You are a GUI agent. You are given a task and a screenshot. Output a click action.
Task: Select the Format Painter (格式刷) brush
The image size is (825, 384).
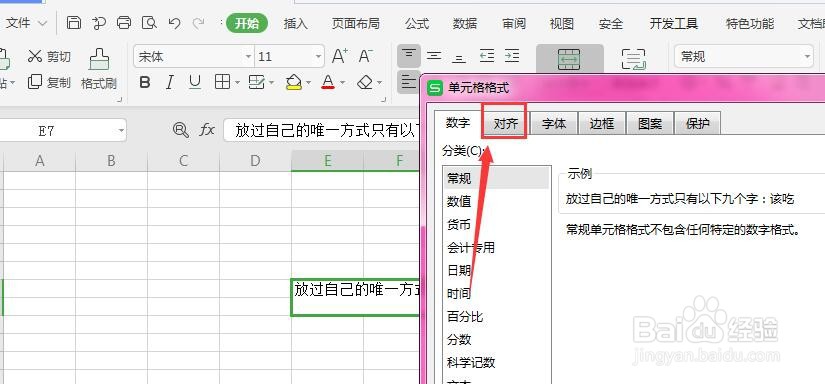(x=99, y=69)
